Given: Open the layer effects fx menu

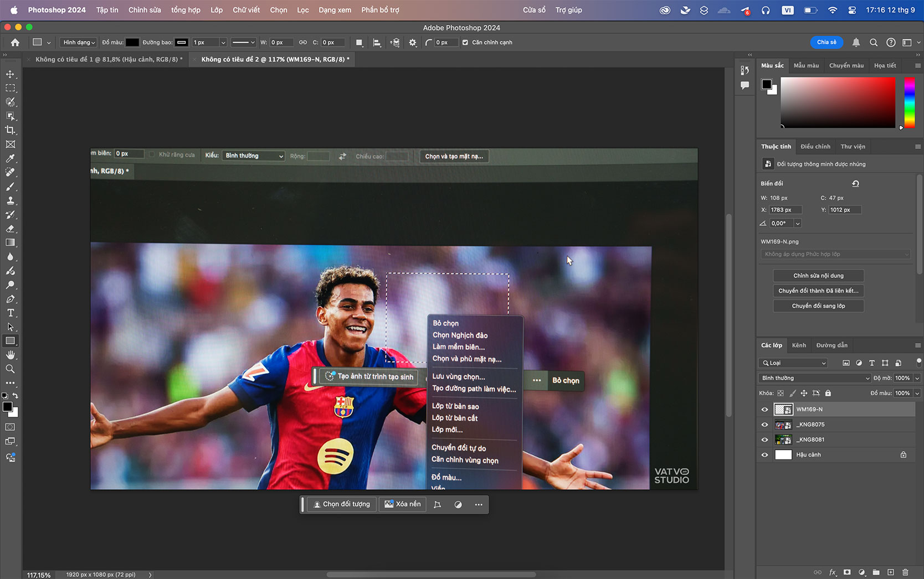Looking at the screenshot, I should 832,572.
